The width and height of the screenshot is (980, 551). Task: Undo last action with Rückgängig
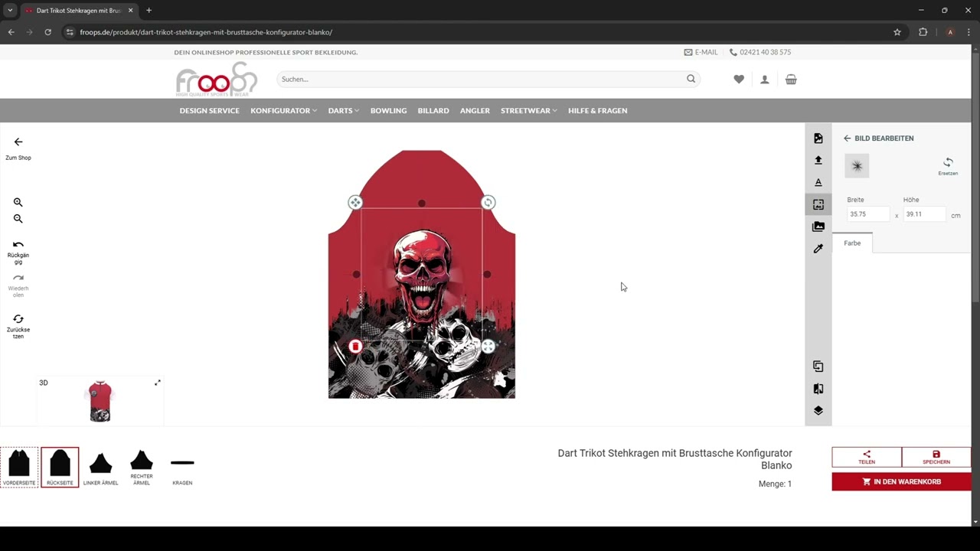18,252
